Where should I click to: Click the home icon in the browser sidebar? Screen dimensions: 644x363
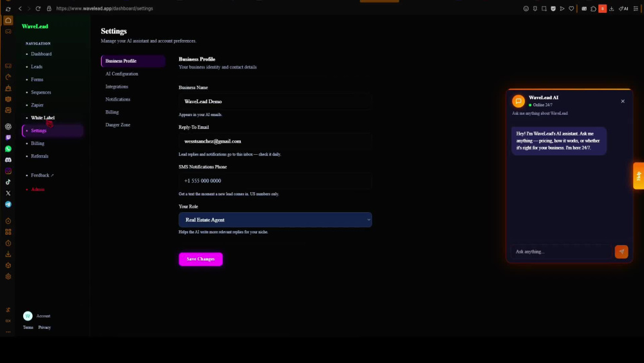tap(8, 20)
